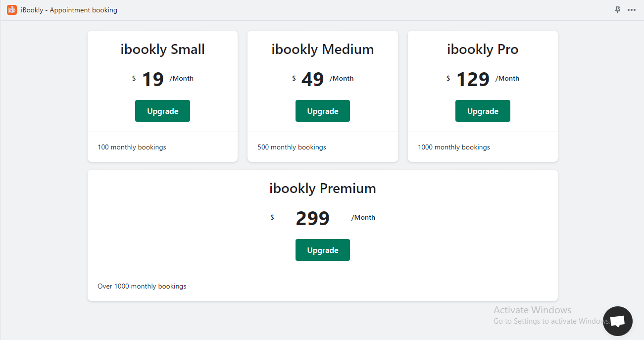
Task: Click the iBookly app logo icon
Action: pos(12,10)
